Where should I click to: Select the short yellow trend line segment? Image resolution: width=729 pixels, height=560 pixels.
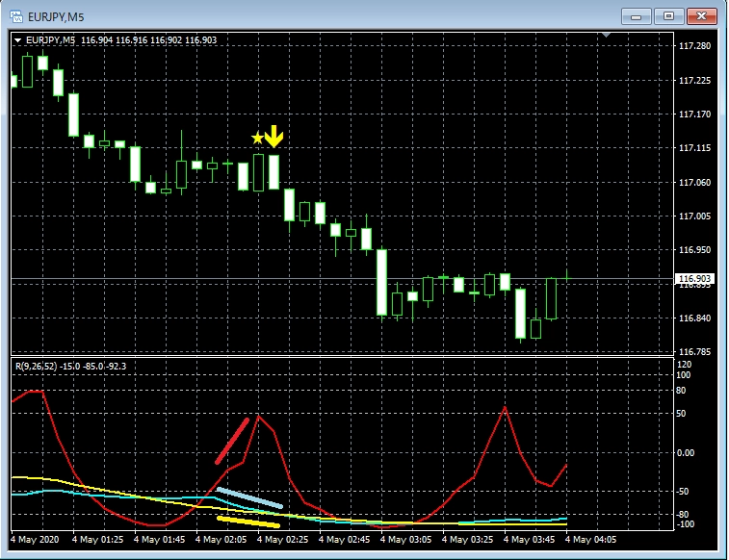tap(247, 522)
